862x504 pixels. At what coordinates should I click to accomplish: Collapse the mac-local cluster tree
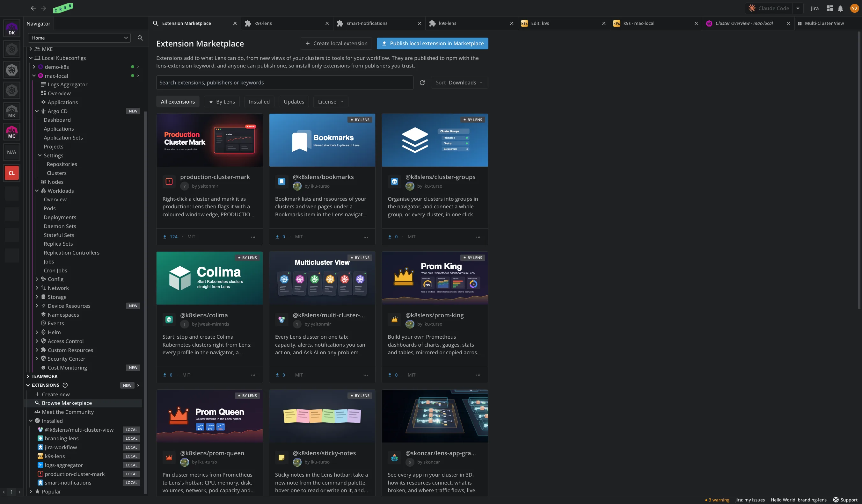click(x=34, y=76)
